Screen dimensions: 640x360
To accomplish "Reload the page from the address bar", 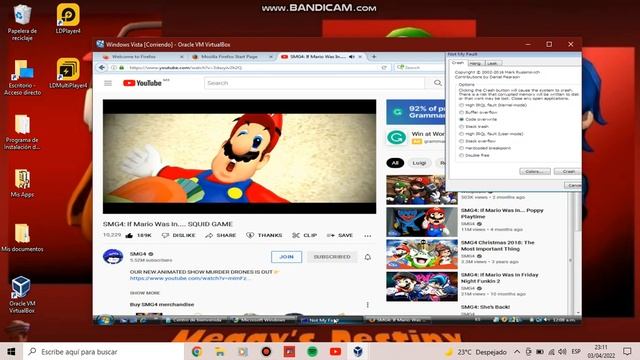I will [x=384, y=67].
